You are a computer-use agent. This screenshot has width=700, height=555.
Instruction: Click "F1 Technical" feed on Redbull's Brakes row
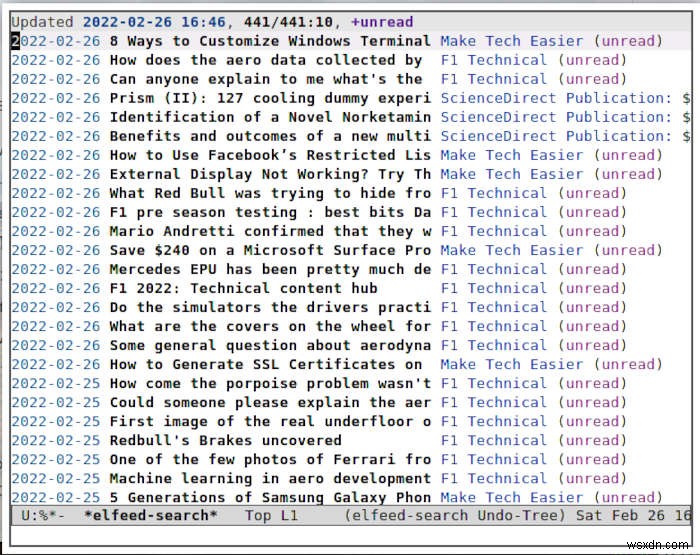click(x=494, y=441)
